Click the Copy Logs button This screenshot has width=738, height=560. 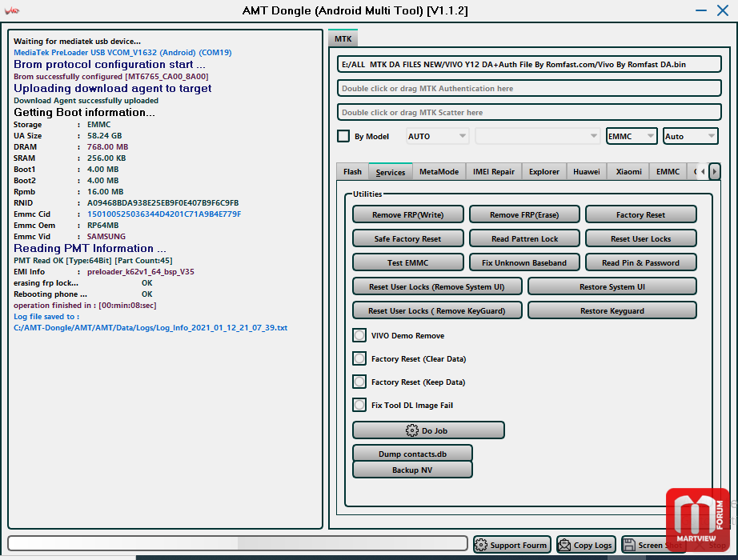586,545
